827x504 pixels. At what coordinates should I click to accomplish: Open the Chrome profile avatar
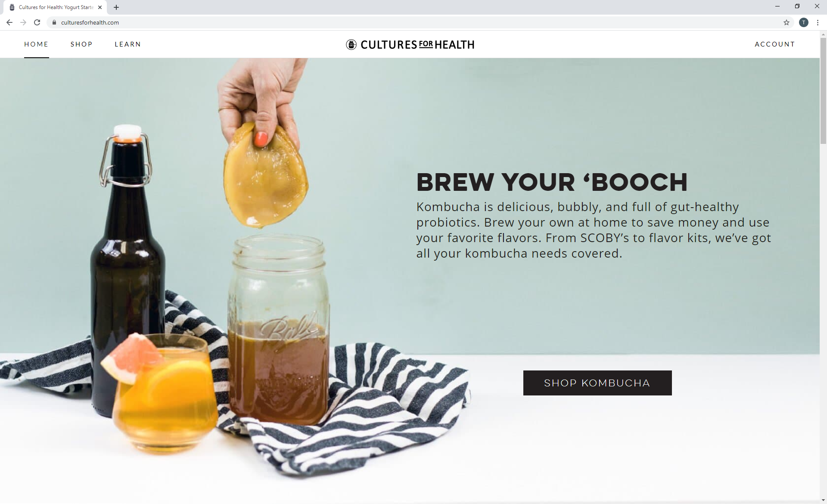[804, 22]
